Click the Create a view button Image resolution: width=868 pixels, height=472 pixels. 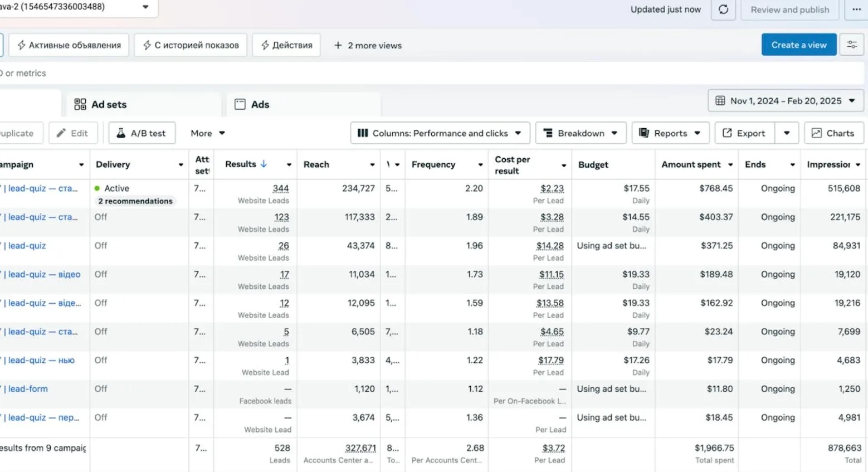pyautogui.click(x=799, y=45)
